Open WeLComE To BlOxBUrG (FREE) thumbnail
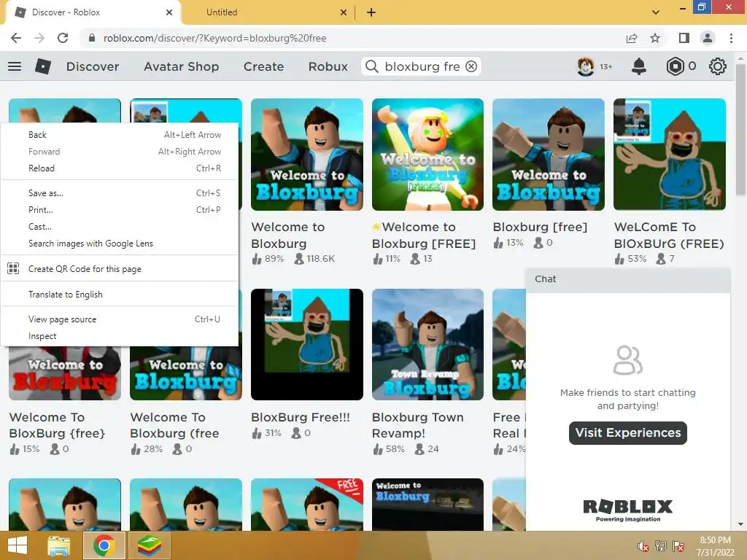The height and width of the screenshot is (560, 747). pos(670,155)
